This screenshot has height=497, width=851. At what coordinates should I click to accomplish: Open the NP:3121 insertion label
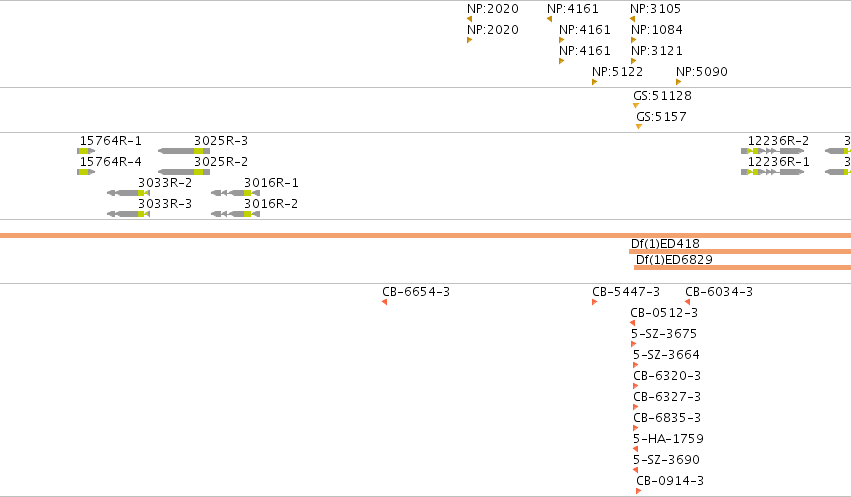(x=657, y=51)
